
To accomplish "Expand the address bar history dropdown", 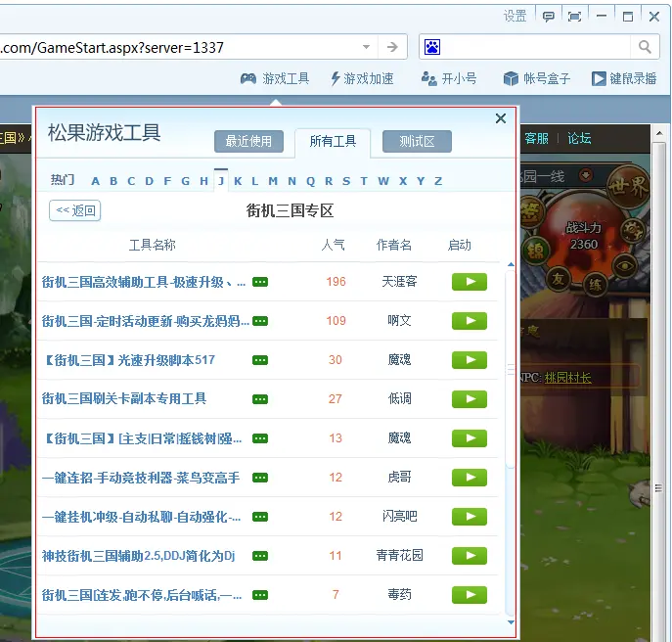I will coord(366,47).
